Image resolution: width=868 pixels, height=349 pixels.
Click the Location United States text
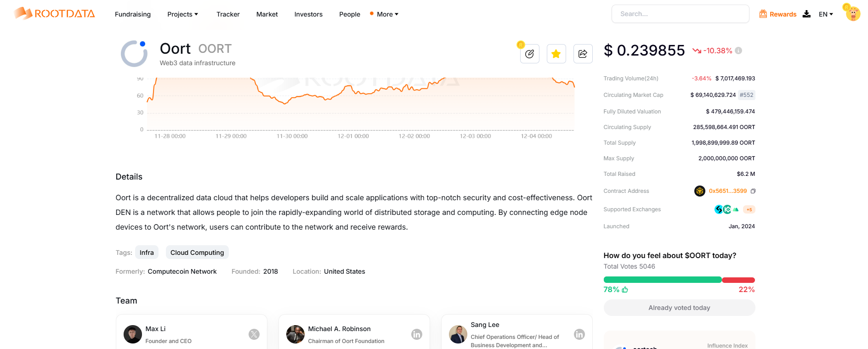point(345,271)
